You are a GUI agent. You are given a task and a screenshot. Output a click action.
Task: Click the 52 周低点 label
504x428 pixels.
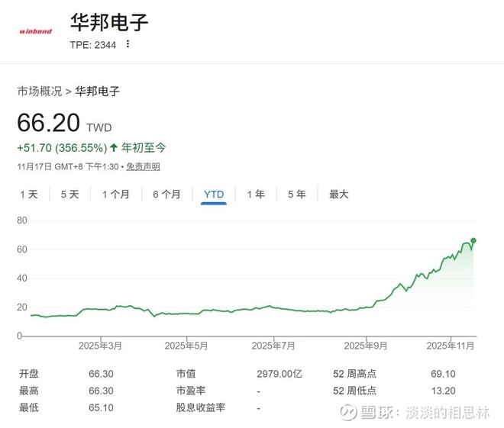[354, 391]
